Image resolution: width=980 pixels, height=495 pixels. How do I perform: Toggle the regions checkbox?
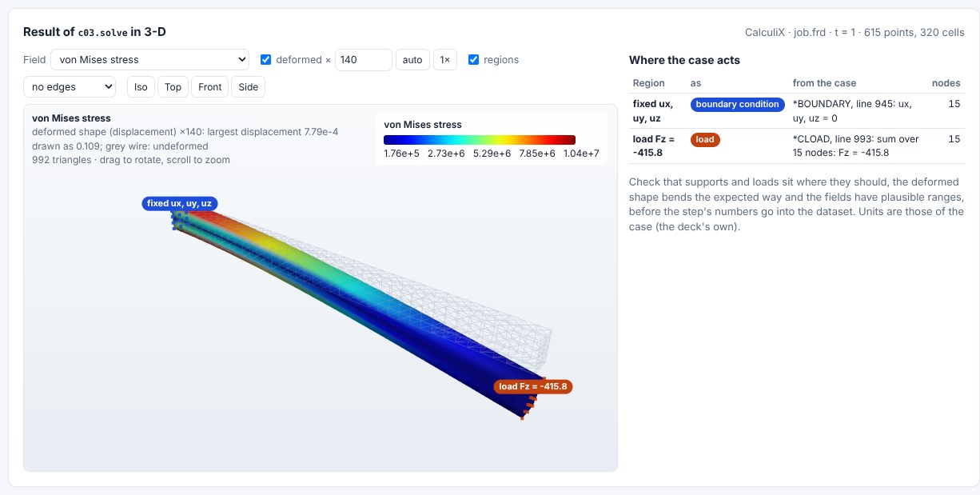click(474, 60)
